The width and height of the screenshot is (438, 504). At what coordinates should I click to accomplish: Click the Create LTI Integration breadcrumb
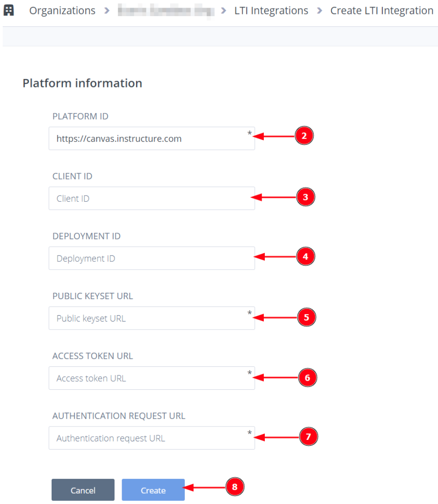pyautogui.click(x=382, y=11)
